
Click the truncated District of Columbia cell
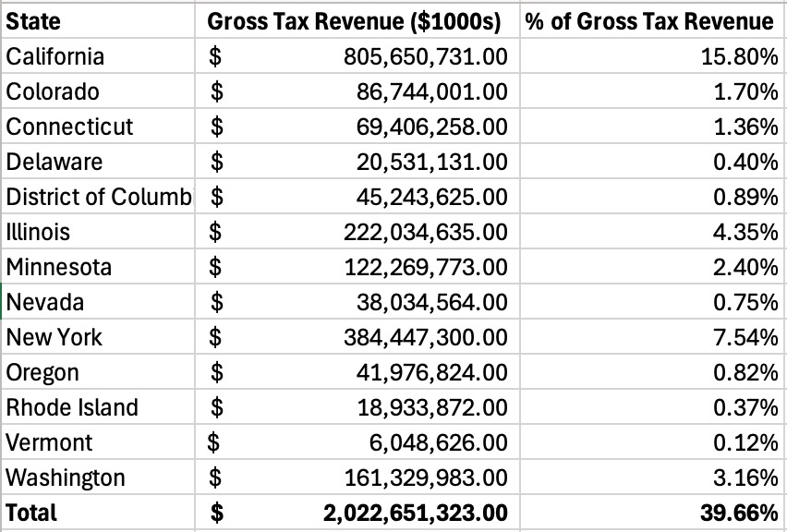[x=98, y=198]
